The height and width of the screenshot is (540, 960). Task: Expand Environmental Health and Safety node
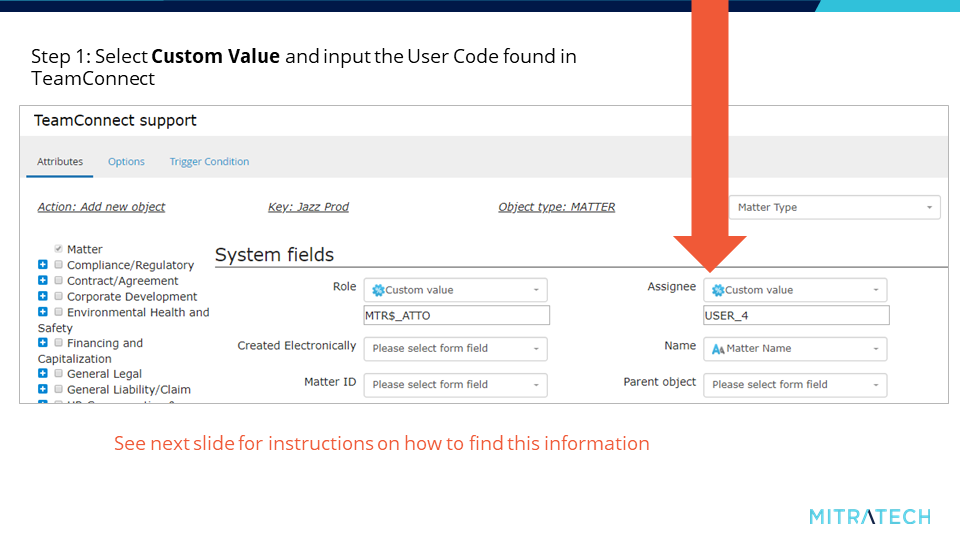coord(42,312)
